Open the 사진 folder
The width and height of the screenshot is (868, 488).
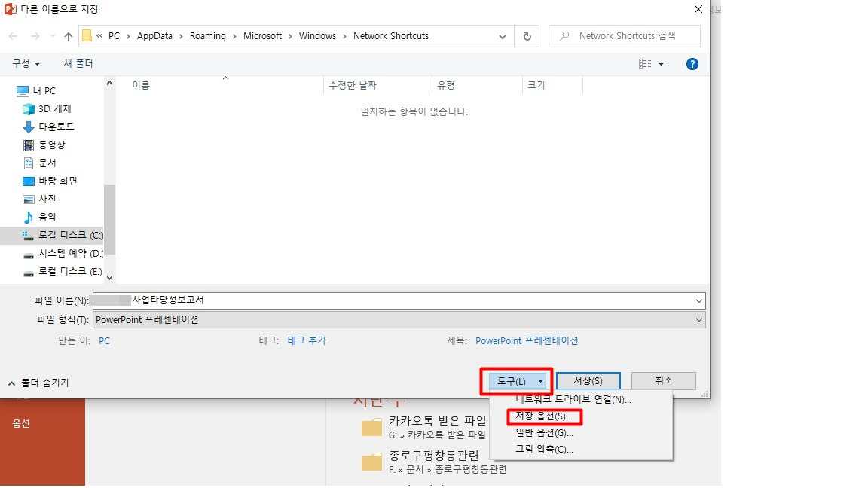click(x=39, y=199)
